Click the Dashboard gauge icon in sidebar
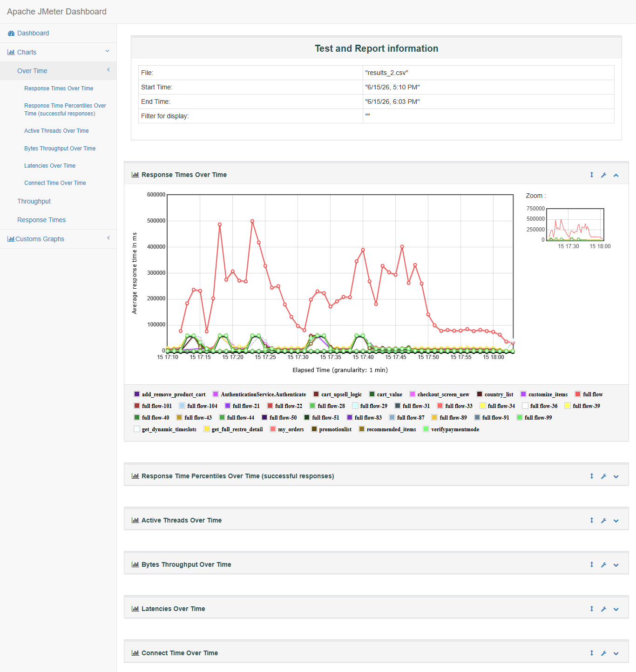The height and width of the screenshot is (672, 636). [x=11, y=33]
